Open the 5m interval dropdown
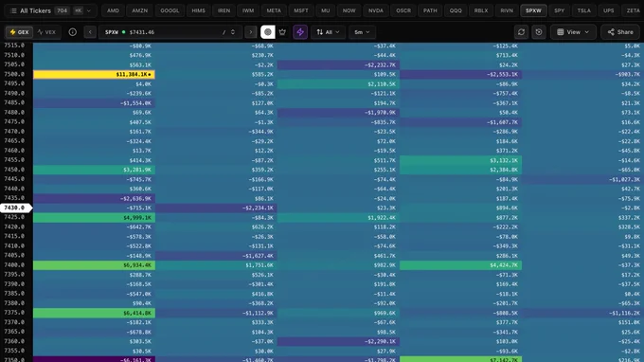 362,32
